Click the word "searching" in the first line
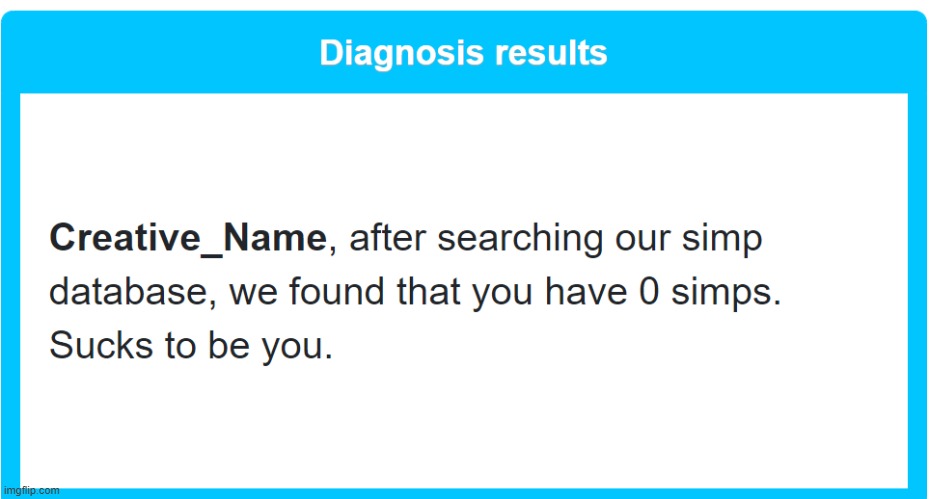 pos(520,239)
